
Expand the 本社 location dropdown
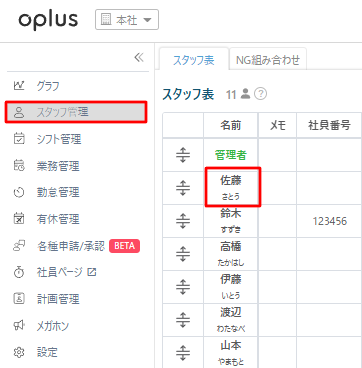coord(127,20)
